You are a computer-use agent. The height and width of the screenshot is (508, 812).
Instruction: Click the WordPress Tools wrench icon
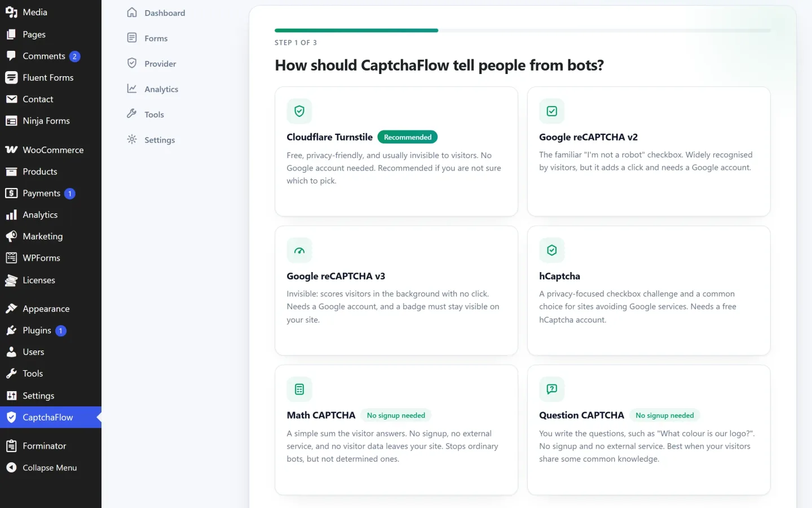(x=11, y=374)
